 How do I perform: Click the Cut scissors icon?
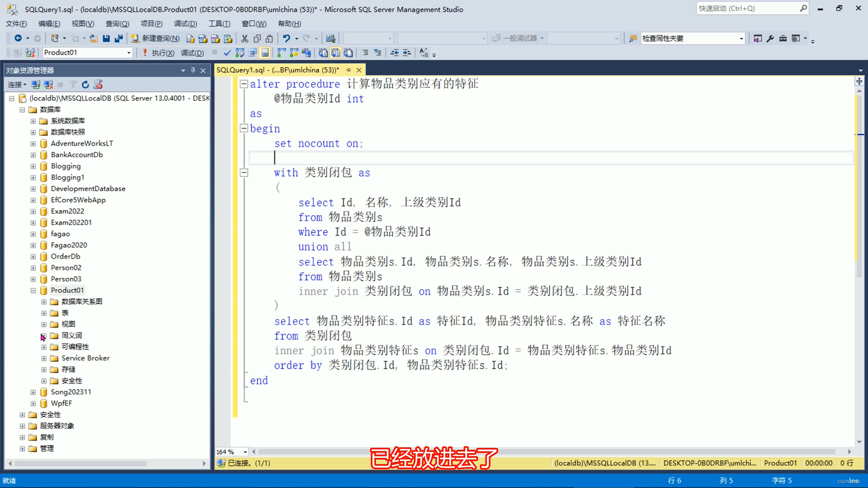[245, 38]
